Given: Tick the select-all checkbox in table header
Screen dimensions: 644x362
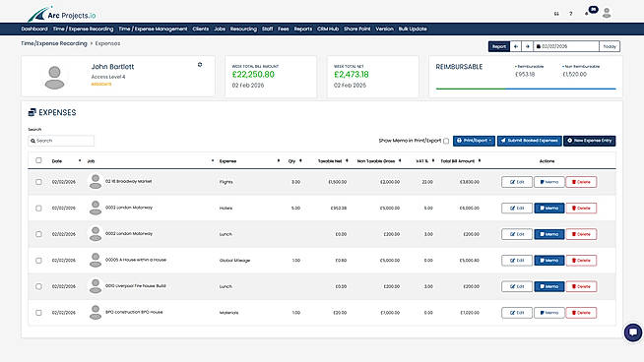Looking at the screenshot, I should tap(38, 160).
